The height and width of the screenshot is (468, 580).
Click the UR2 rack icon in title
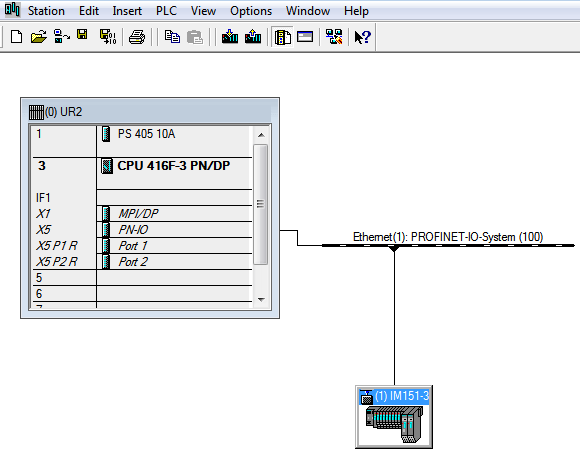[36, 112]
